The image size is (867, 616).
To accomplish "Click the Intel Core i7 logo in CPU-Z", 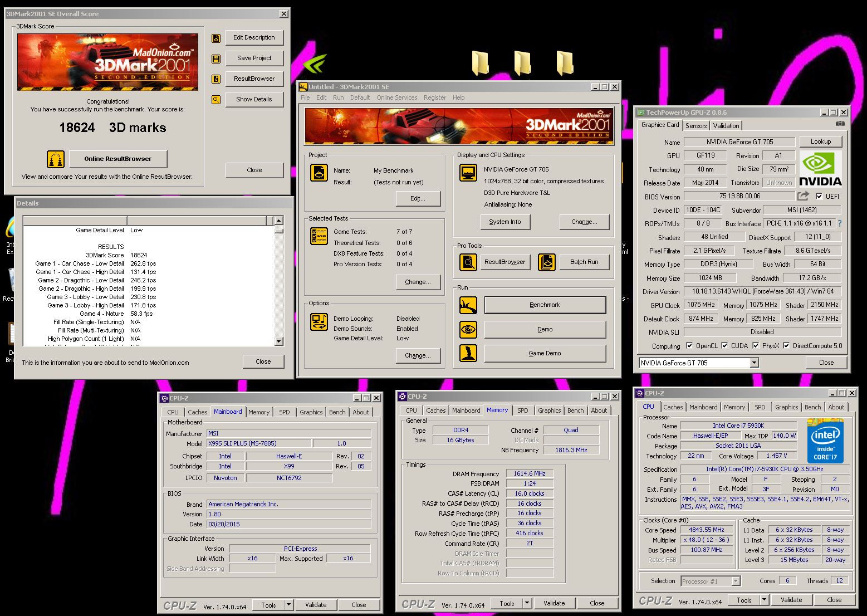I will 825,441.
